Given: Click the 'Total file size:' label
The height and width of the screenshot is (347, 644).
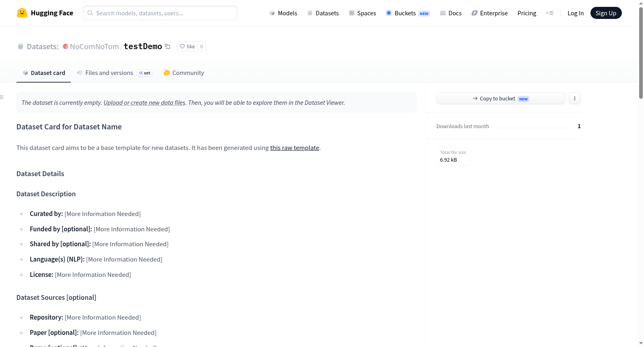Looking at the screenshot, I should (x=453, y=152).
